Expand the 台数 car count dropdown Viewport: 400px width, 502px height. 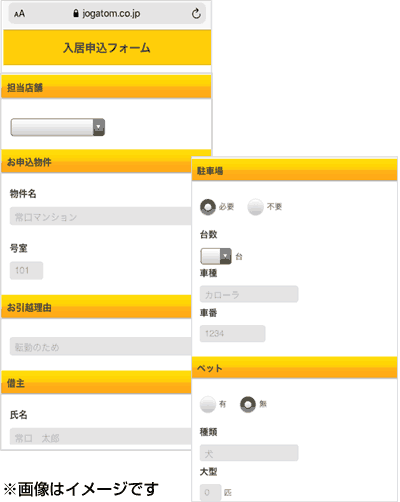pos(216,256)
